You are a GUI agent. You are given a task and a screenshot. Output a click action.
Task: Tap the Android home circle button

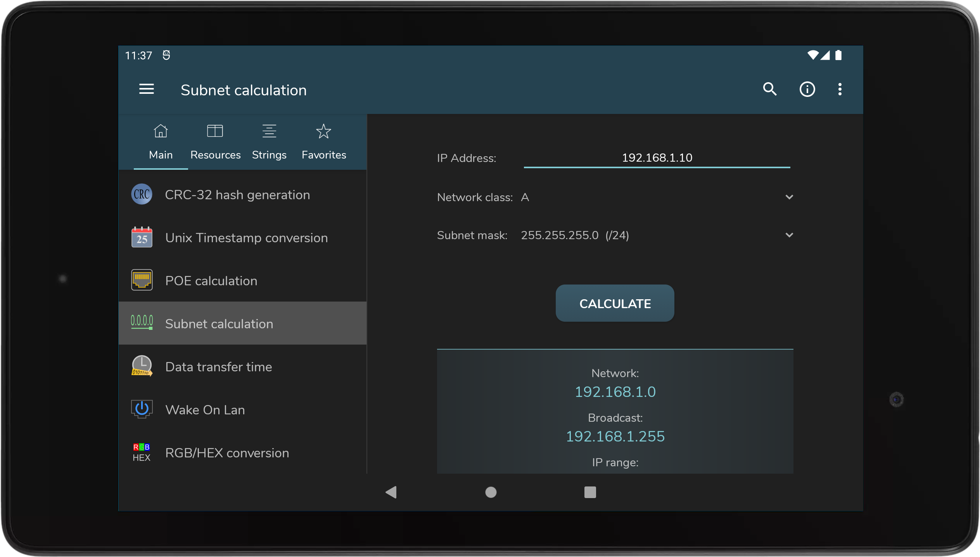(x=491, y=492)
